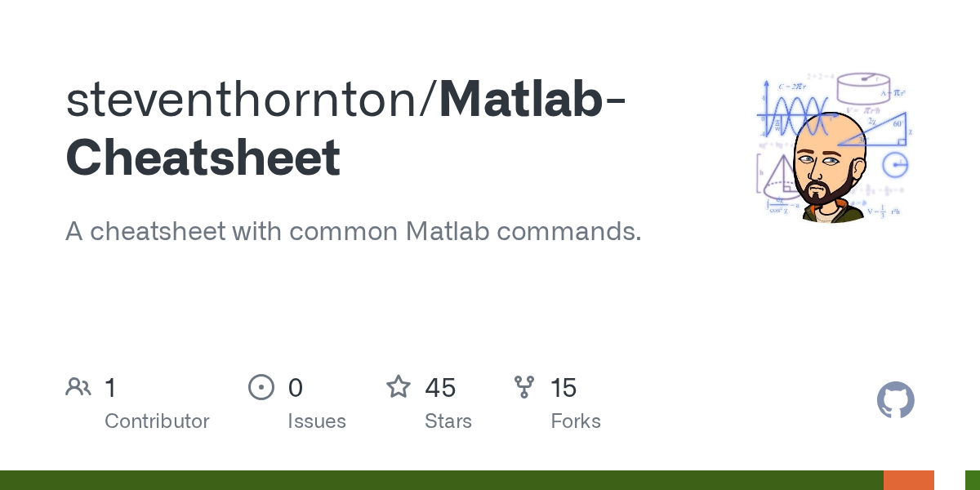
Task: Click the star count 45
Action: (440, 387)
